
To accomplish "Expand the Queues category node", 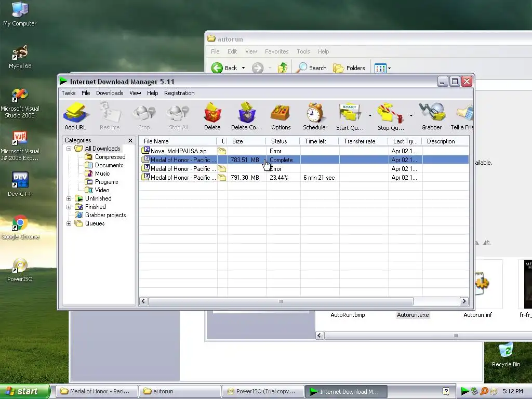I will click(x=69, y=223).
